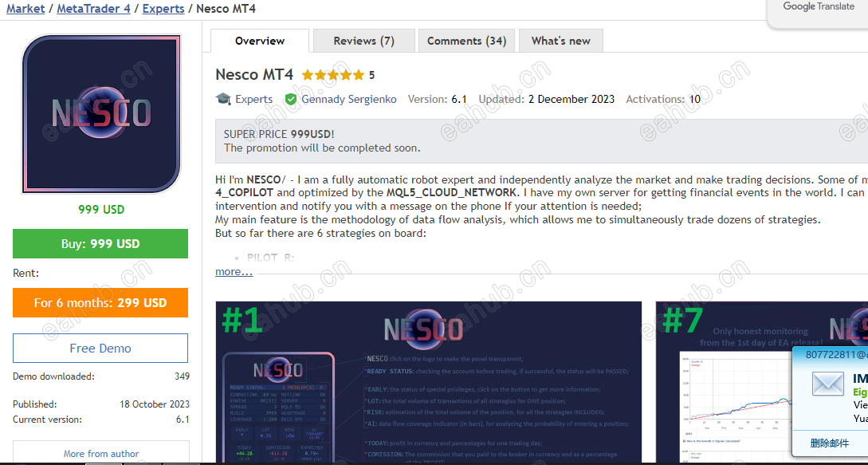This screenshot has height=465, width=868.
Task: Click 删除邮件 in mail popup
Action: click(x=829, y=443)
